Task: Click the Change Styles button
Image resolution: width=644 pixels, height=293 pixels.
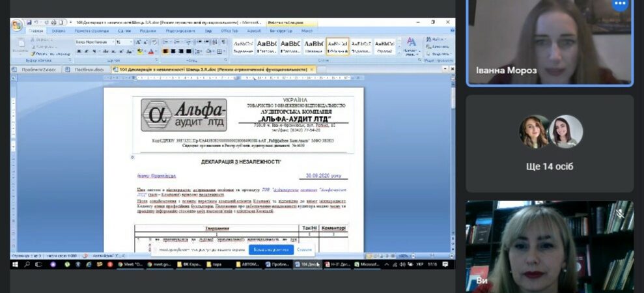Action: click(412, 46)
